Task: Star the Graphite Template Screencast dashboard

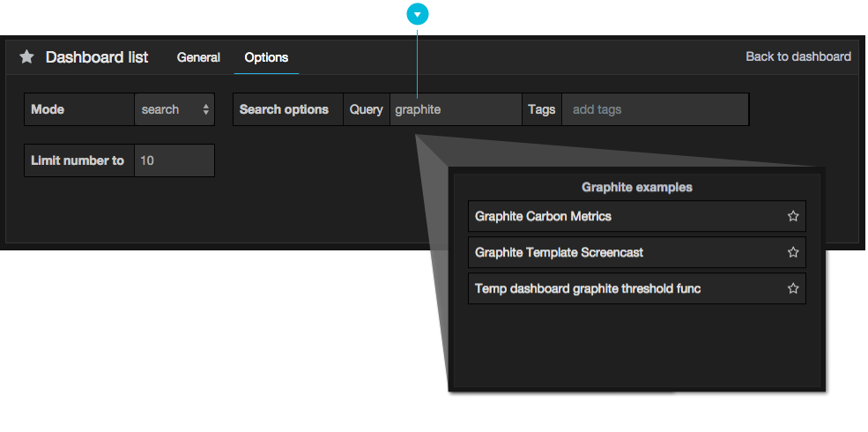Action: [793, 252]
